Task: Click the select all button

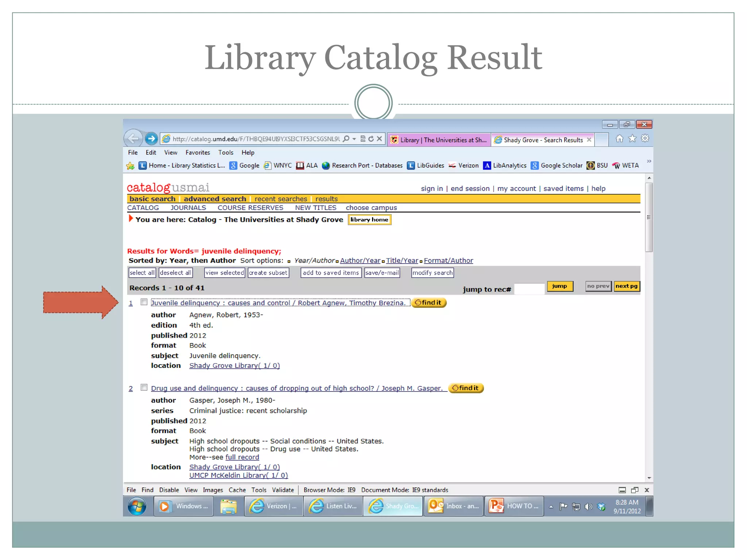Action: pos(142,273)
